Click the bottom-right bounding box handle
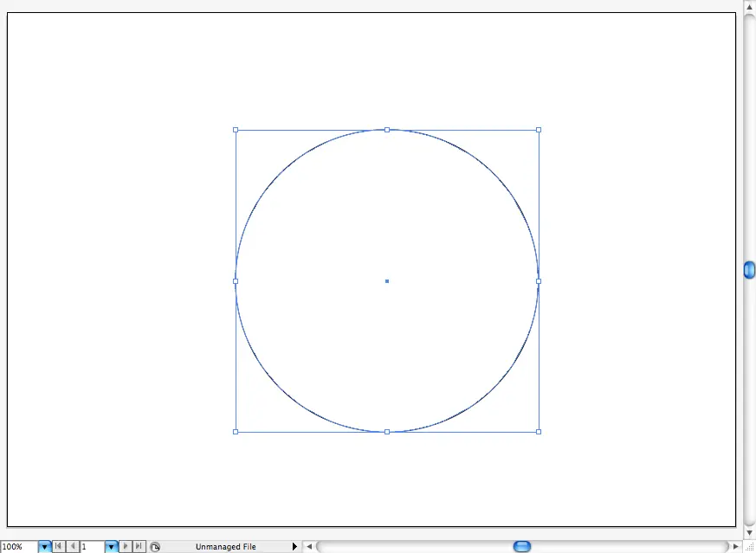Image resolution: width=756 pixels, height=553 pixels. 539,432
